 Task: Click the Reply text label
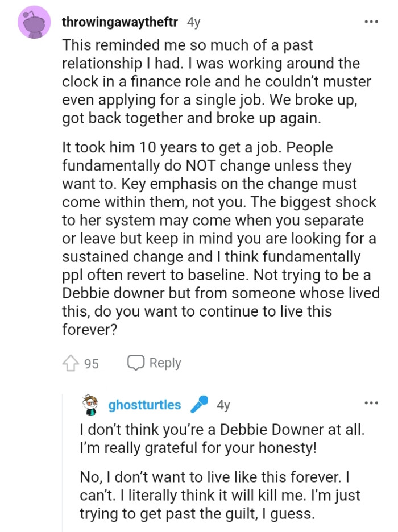(165, 363)
